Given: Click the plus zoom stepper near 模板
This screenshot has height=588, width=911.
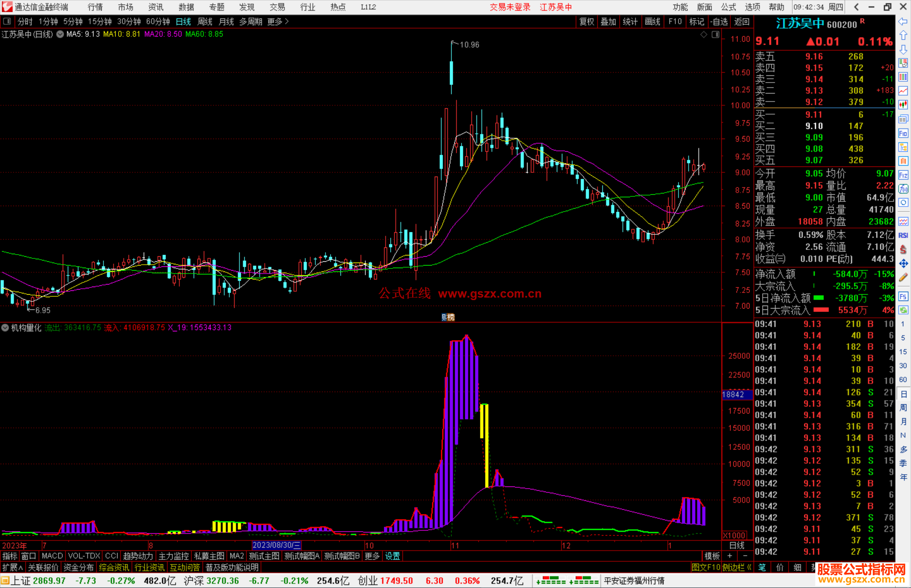Looking at the screenshot, I should 730,556.
